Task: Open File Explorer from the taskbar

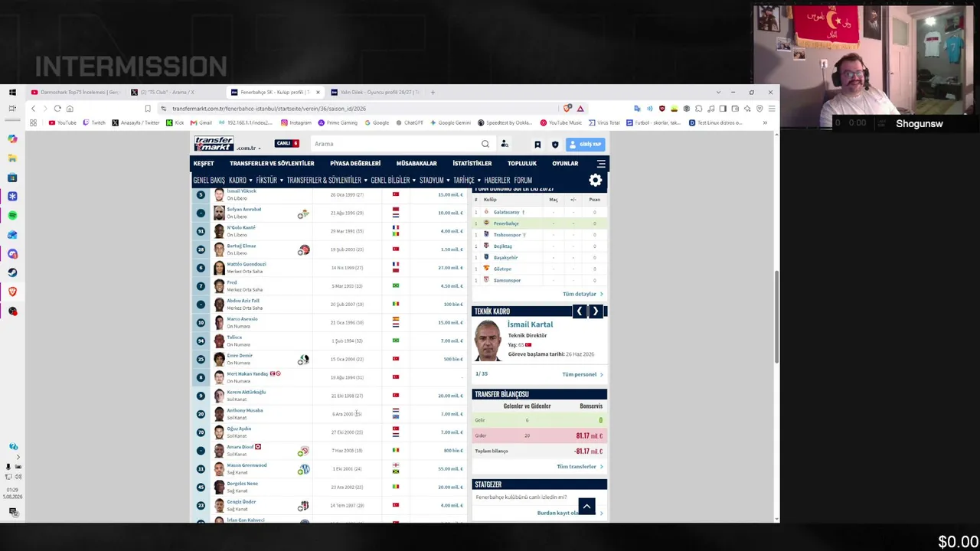Action: (x=12, y=158)
